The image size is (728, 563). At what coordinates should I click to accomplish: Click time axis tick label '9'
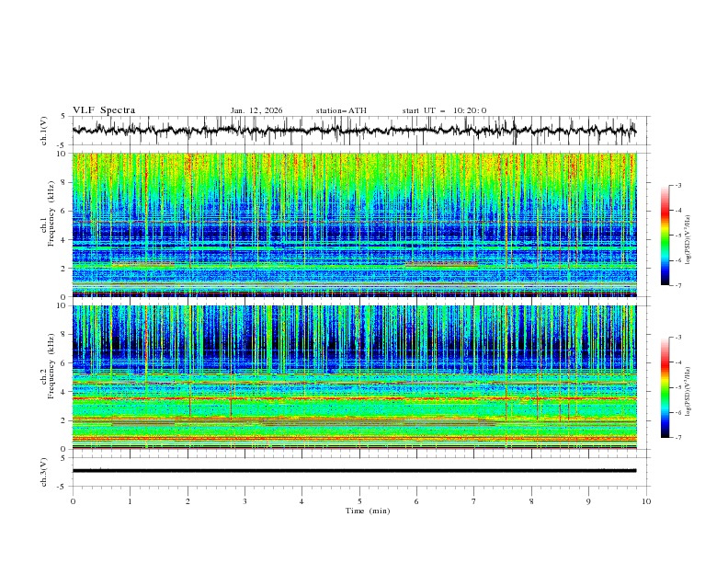[588, 501]
